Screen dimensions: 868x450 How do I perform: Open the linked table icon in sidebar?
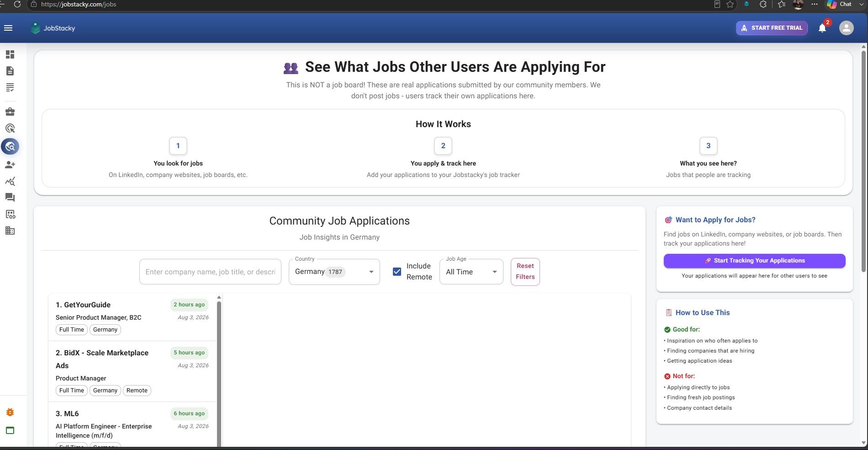click(x=10, y=214)
